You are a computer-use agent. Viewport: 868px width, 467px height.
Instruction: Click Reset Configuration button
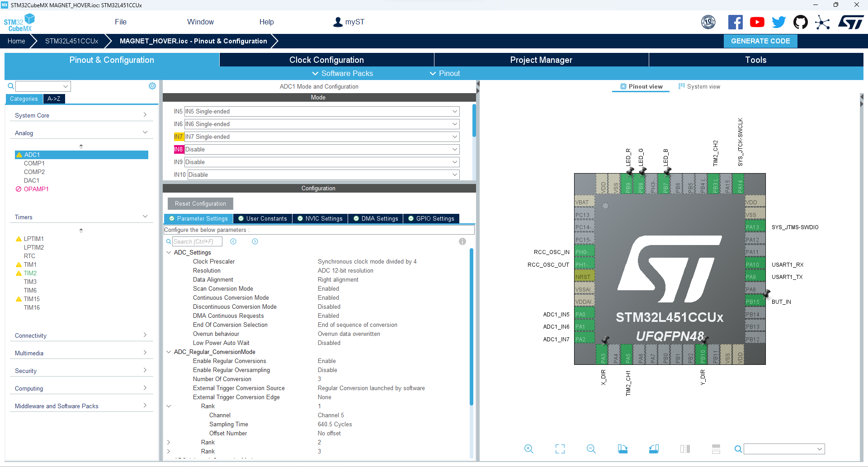coord(200,203)
